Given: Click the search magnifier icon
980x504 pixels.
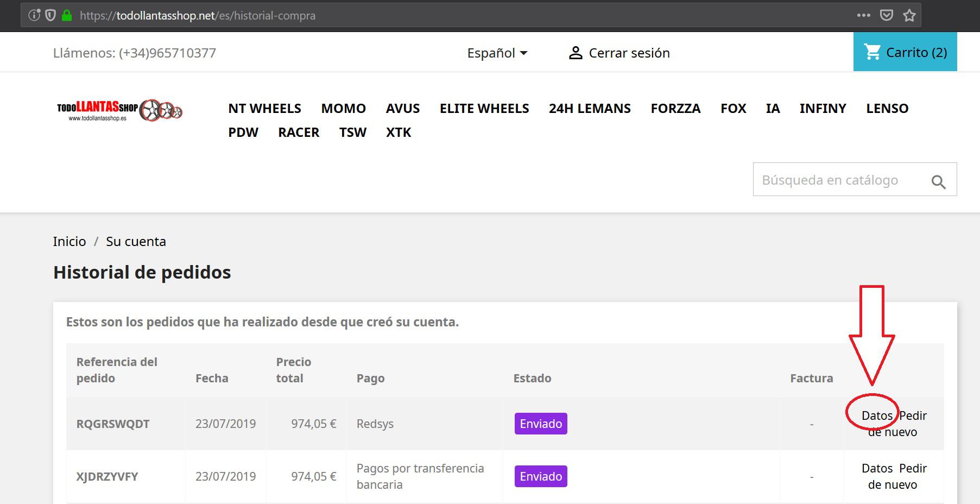Looking at the screenshot, I should (x=938, y=182).
